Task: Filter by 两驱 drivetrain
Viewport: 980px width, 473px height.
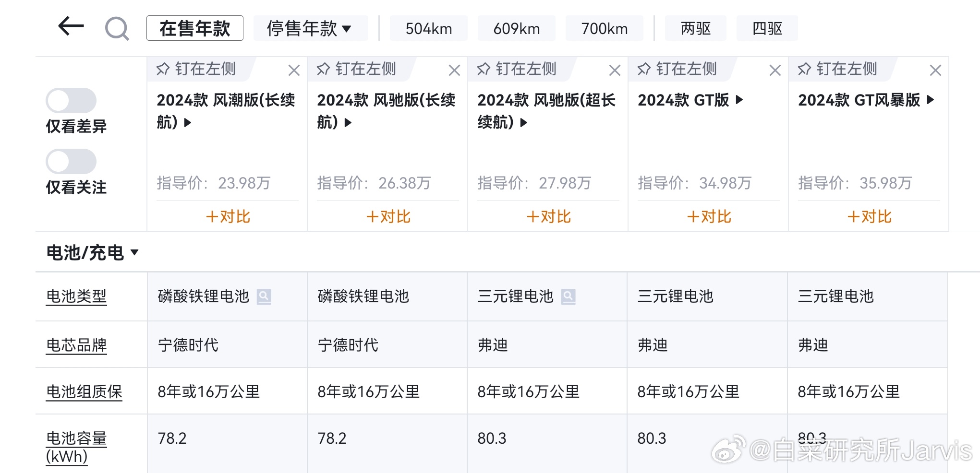Action: (x=696, y=28)
